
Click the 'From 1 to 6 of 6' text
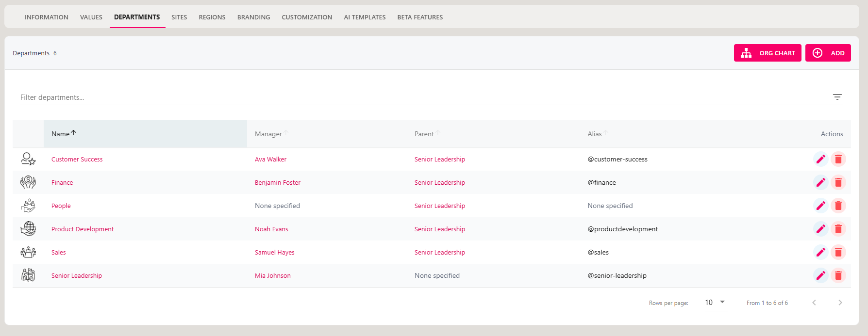tap(767, 303)
